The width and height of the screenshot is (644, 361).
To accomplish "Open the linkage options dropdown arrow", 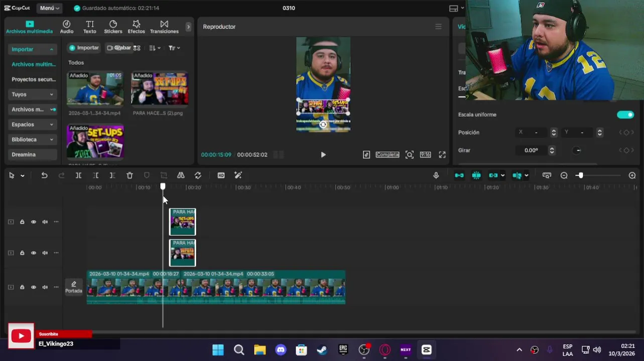I will click(x=502, y=176).
